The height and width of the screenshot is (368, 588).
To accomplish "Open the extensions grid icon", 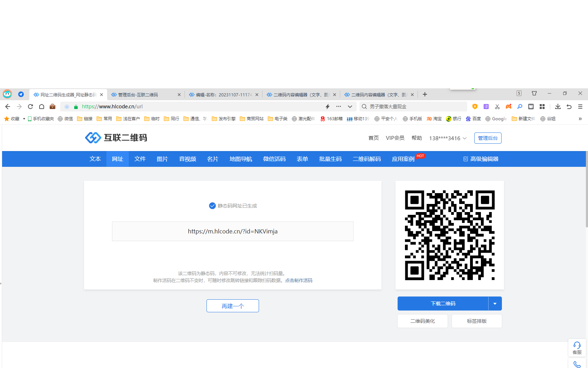I will click(x=542, y=107).
